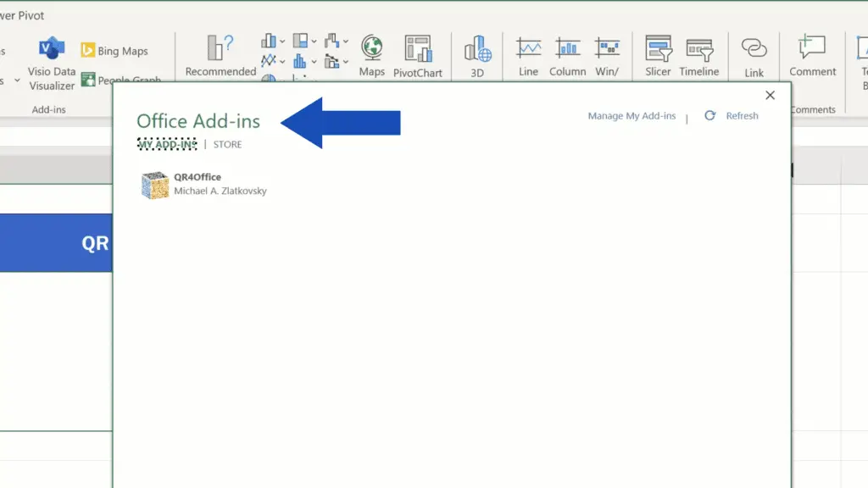
Task: Expand the waterfall chart dropdown
Action: point(345,41)
